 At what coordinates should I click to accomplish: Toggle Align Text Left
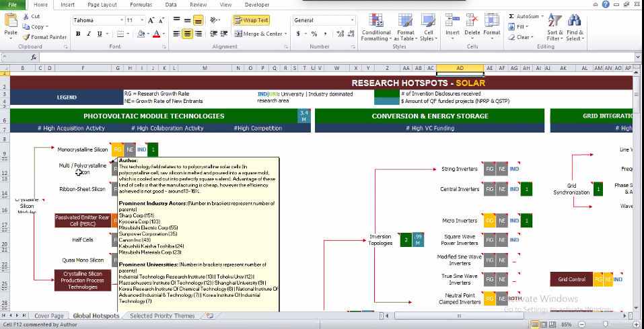coord(176,34)
